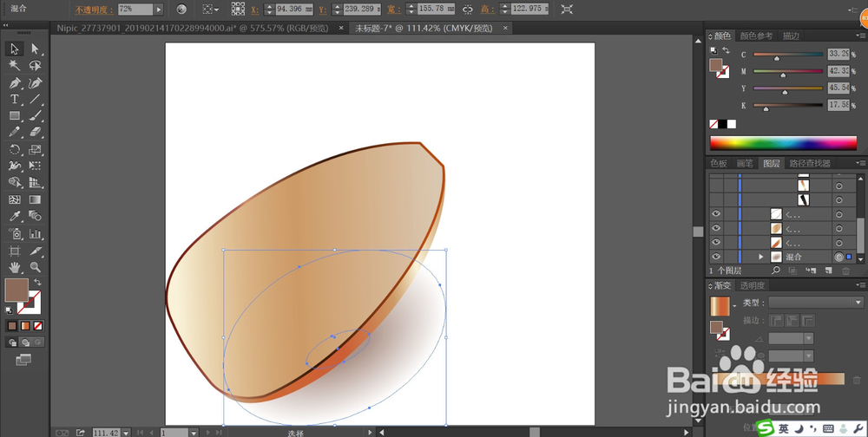Select the Column Graph tool
Screen dimensions: 868x437
[x=36, y=233]
